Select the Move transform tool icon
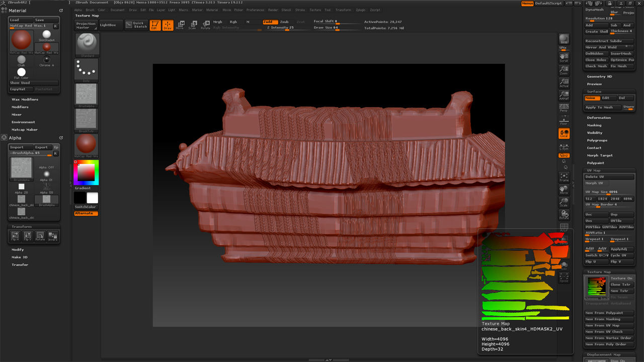 tap(180, 25)
